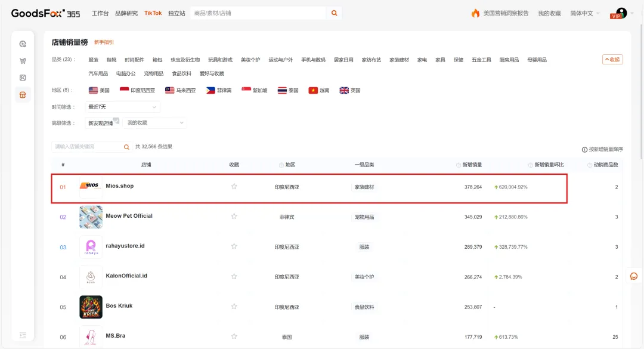Open the 我的收藏 advanced filter dropdown
The width and height of the screenshot is (644, 349).
point(154,123)
